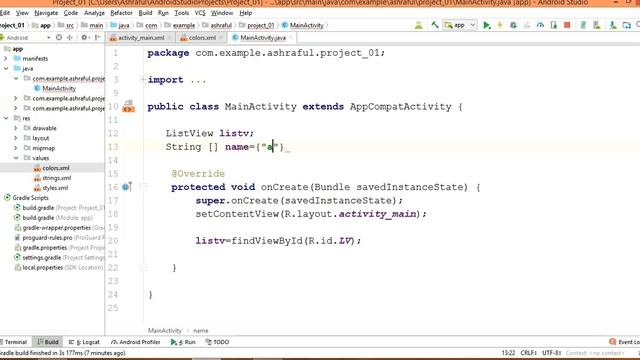Open the Refactor menu
The height and width of the screenshot is (360, 640).
click(121, 13)
